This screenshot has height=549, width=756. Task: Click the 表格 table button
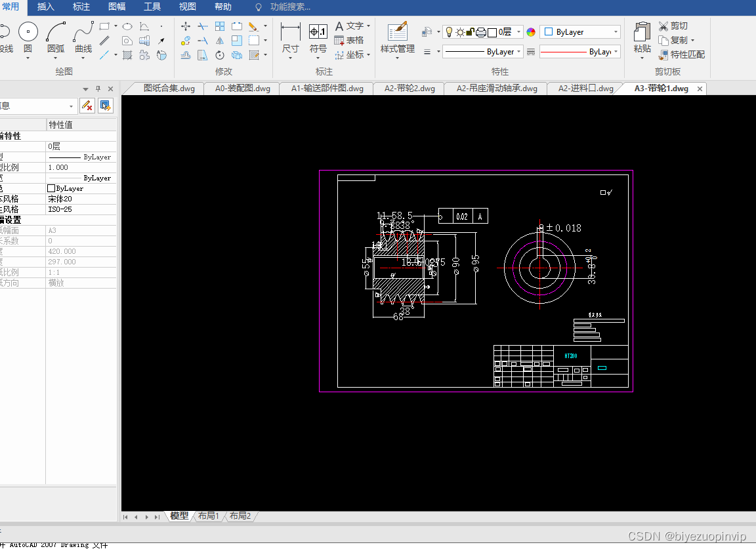tap(349, 41)
